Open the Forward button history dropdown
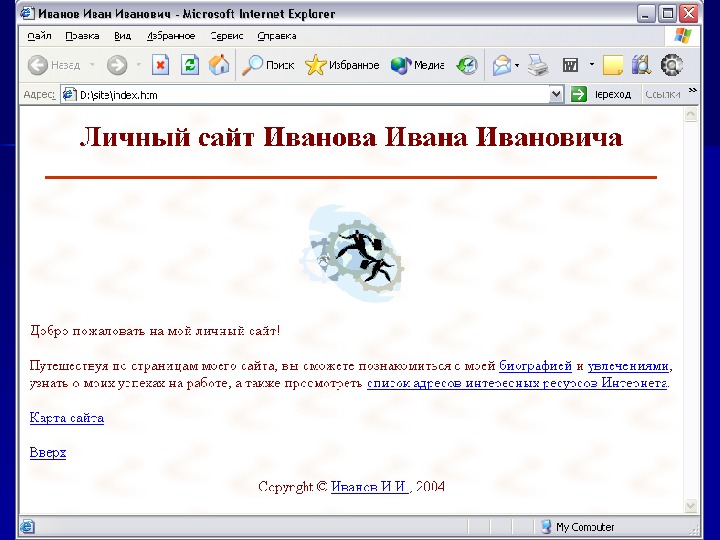720x540 pixels. click(138, 65)
